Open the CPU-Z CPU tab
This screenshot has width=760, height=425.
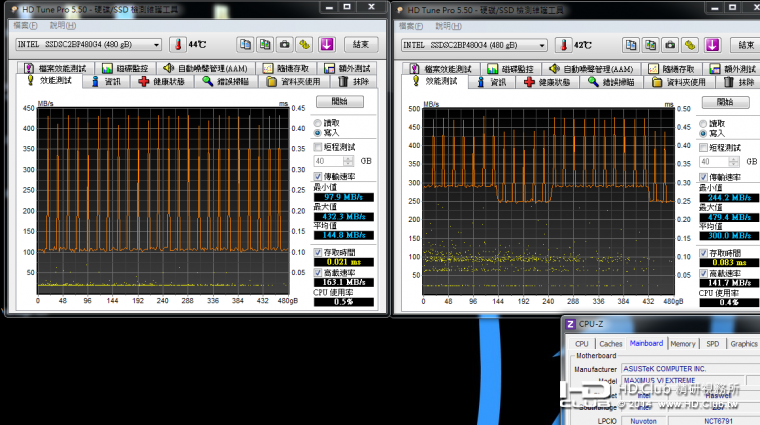(582, 344)
